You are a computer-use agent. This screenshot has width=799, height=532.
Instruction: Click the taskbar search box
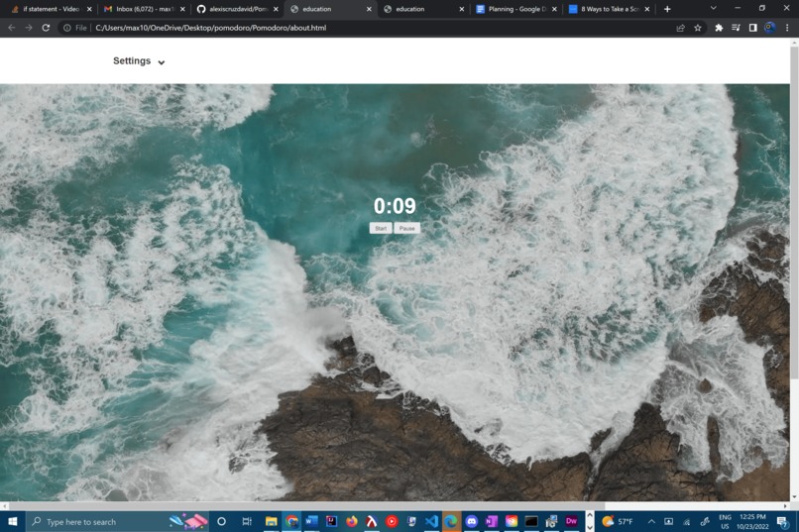[x=117, y=521]
